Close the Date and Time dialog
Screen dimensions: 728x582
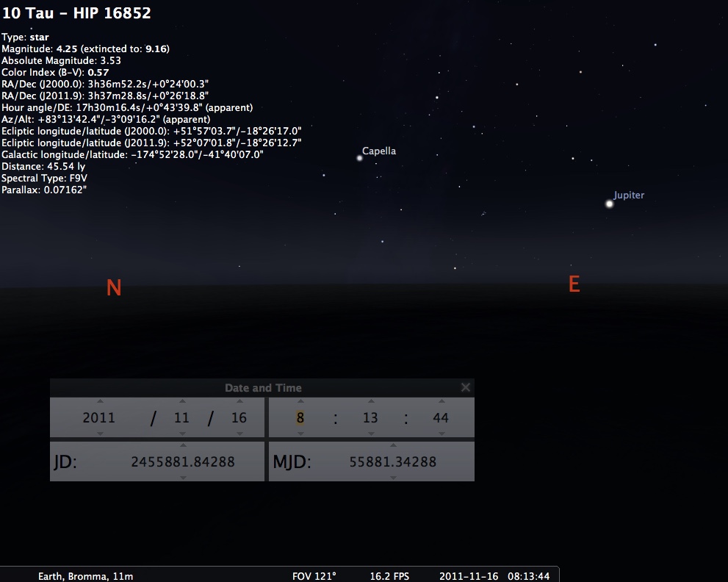[x=465, y=387]
